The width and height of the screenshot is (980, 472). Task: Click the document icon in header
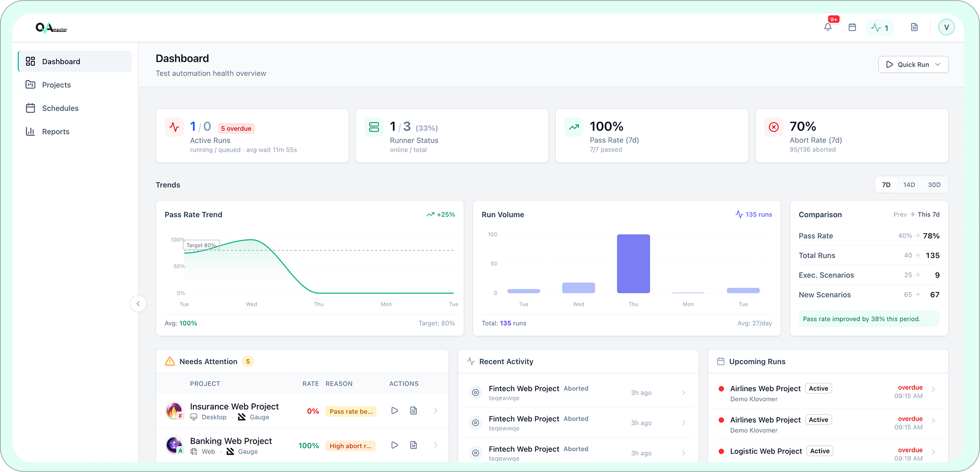click(914, 27)
